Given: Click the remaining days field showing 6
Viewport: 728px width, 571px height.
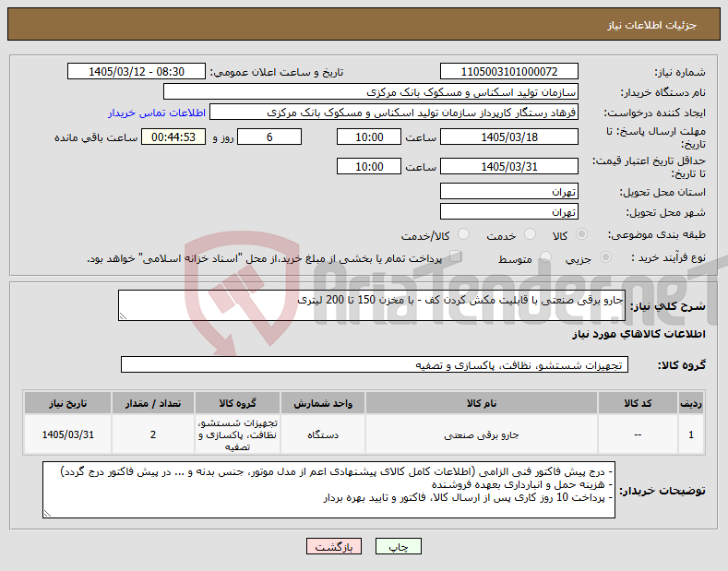Looking at the screenshot, I should [269, 137].
